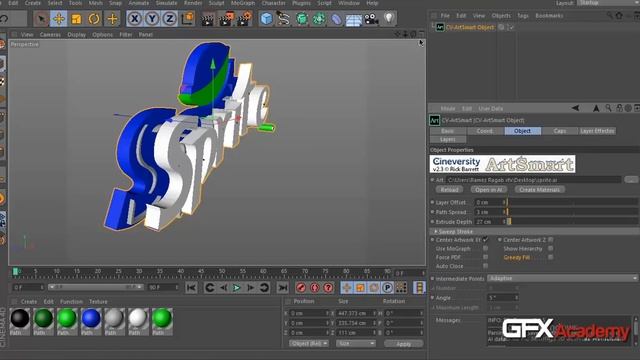Select the blue material sphere
This screenshot has width=640, height=360.
91,318
